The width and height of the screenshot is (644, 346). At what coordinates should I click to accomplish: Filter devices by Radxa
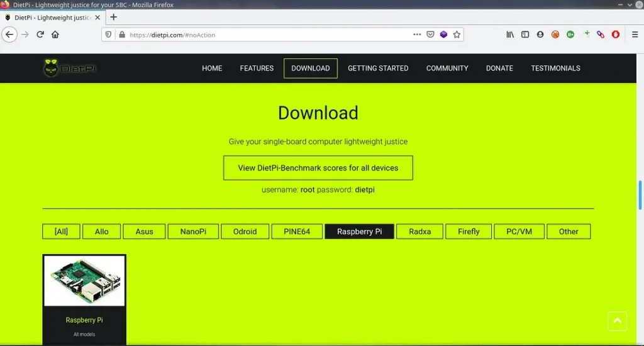point(419,232)
